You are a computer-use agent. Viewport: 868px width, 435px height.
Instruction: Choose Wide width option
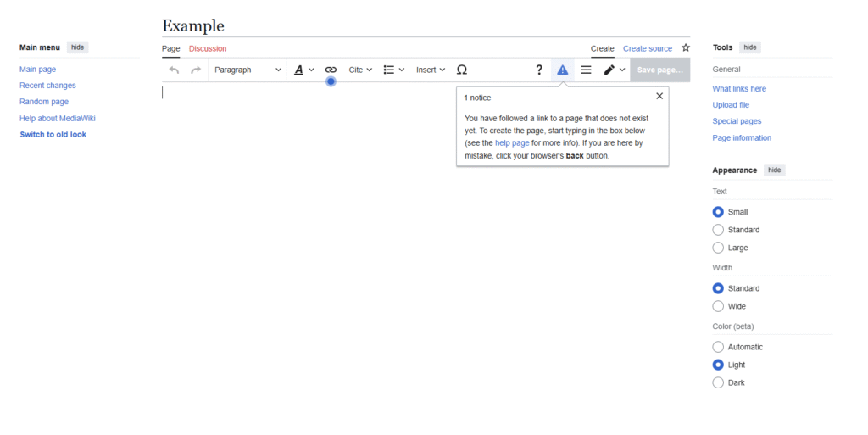pyautogui.click(x=719, y=306)
